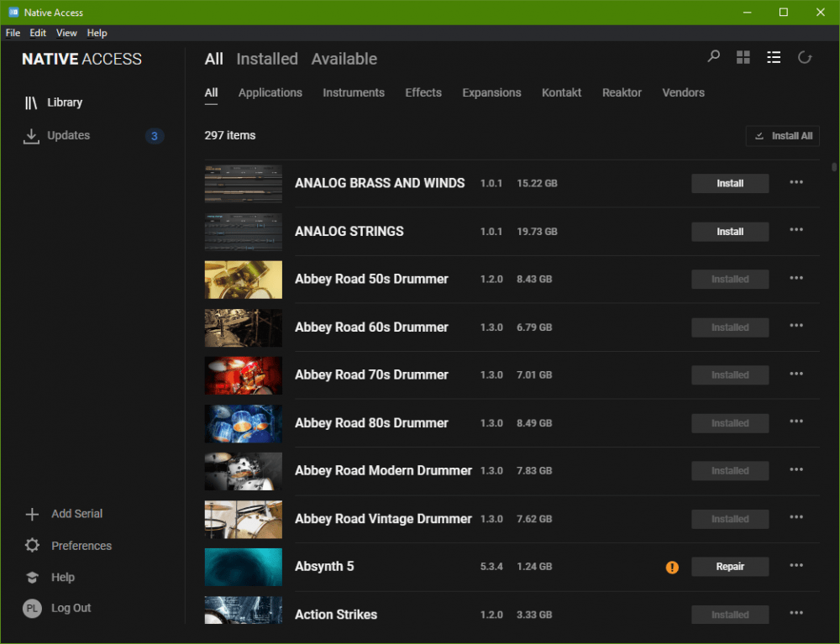Open more options for Analog Strings
The image size is (840, 644).
coord(796,230)
